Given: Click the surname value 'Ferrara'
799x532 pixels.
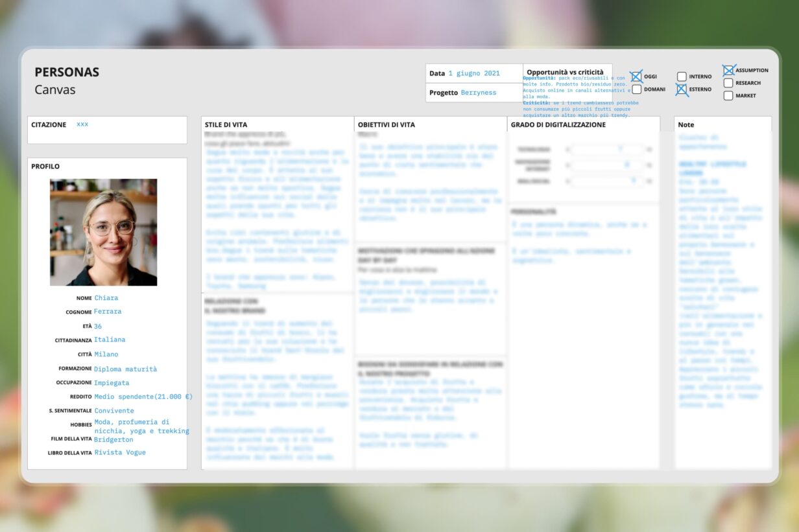Looking at the screenshot, I should pyautogui.click(x=108, y=312).
